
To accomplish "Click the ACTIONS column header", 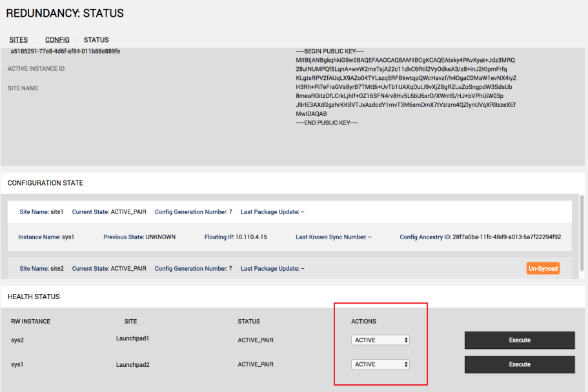I will coord(363,321).
